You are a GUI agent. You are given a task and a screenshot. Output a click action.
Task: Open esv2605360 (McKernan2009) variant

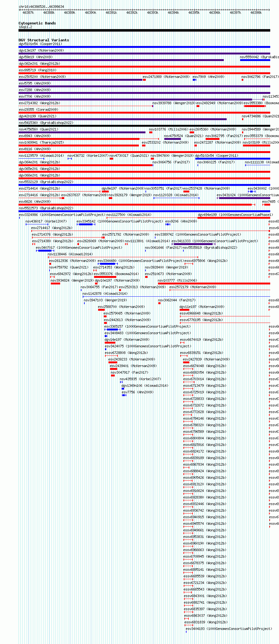[x=213, y=129]
